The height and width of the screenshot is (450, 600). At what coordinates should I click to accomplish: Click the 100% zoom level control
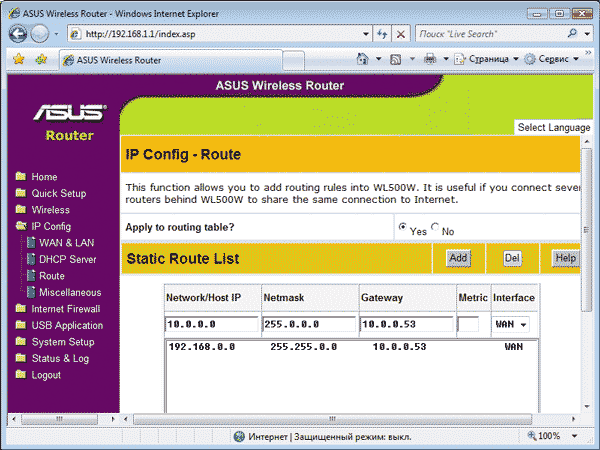(544, 436)
